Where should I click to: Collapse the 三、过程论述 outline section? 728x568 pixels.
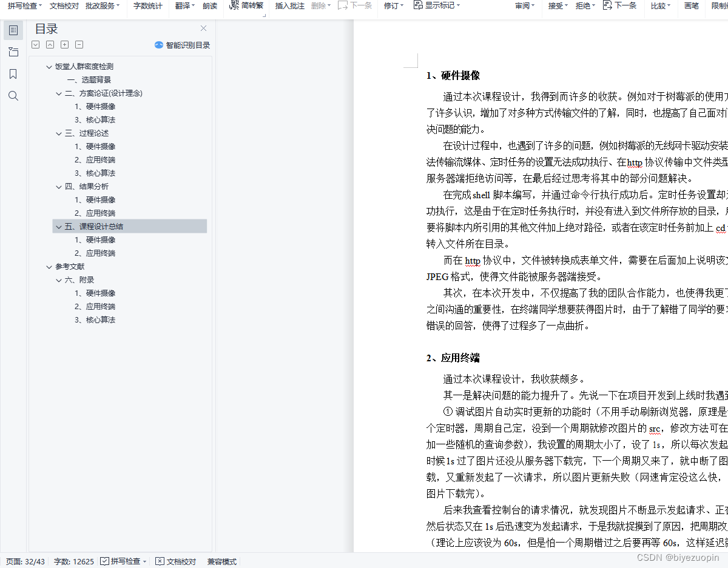coord(58,132)
